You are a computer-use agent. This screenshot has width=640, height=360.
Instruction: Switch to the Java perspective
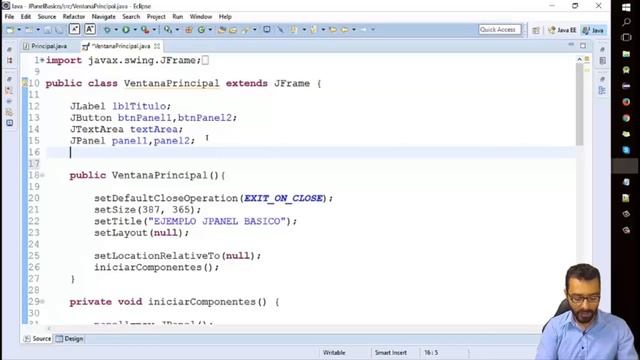tap(593, 30)
